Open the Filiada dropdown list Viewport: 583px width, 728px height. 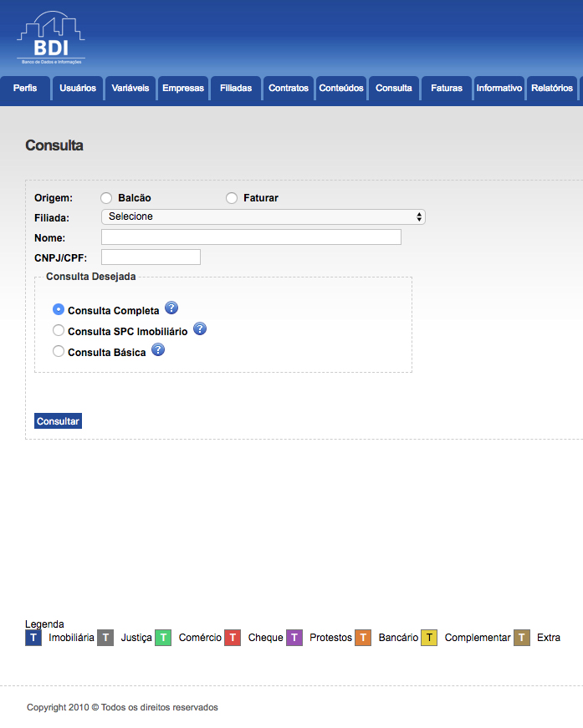click(x=263, y=217)
